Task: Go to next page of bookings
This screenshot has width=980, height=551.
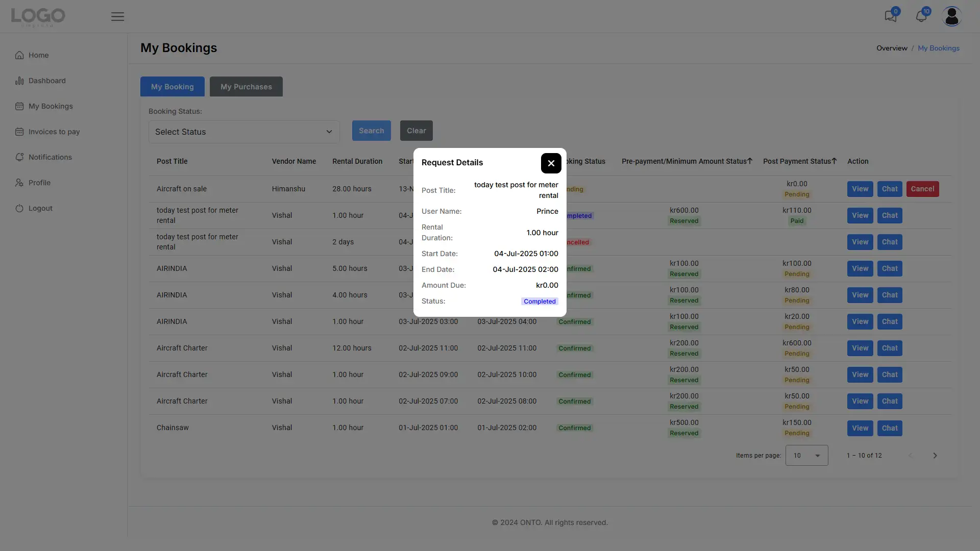Action: point(935,456)
